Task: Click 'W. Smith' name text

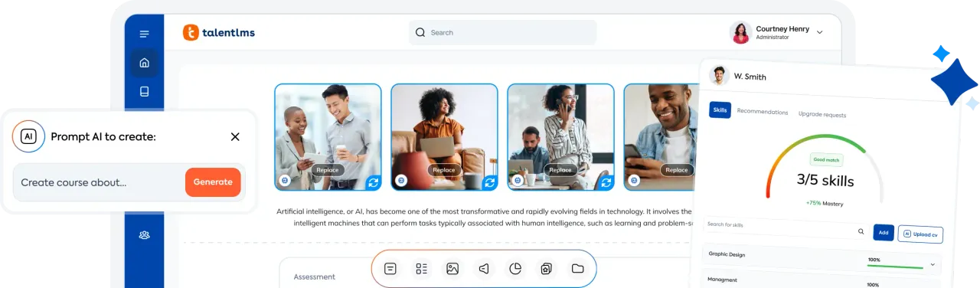Action: point(750,77)
